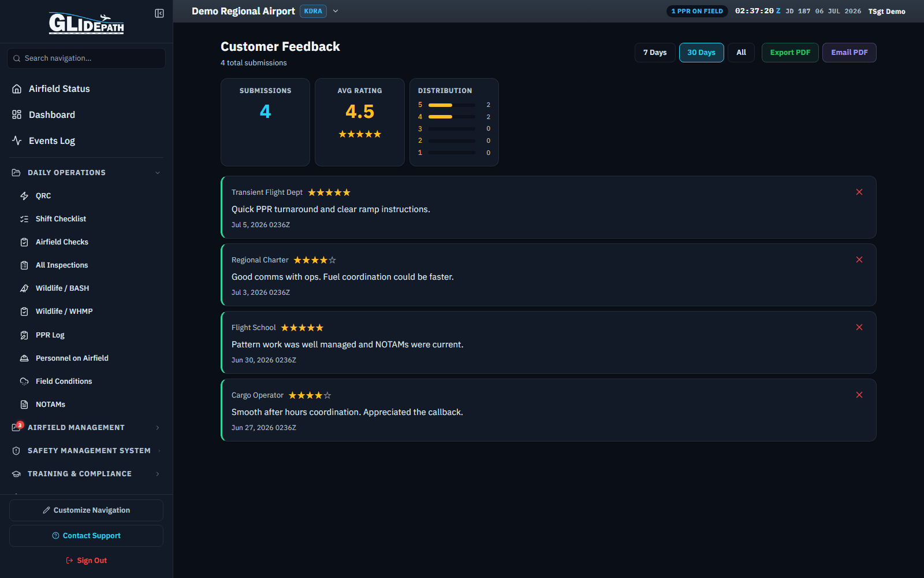This screenshot has width=924, height=578.
Task: Click the Events Log pulse icon
Action: click(x=17, y=140)
